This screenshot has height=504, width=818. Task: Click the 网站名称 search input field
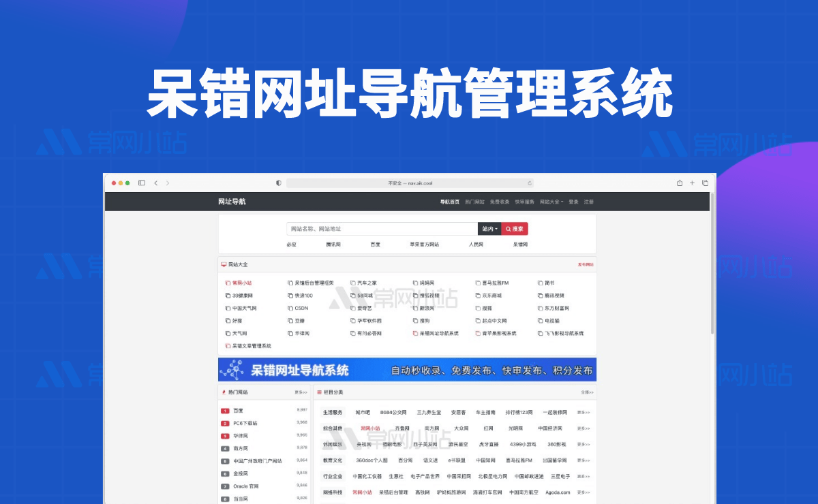tap(382, 229)
